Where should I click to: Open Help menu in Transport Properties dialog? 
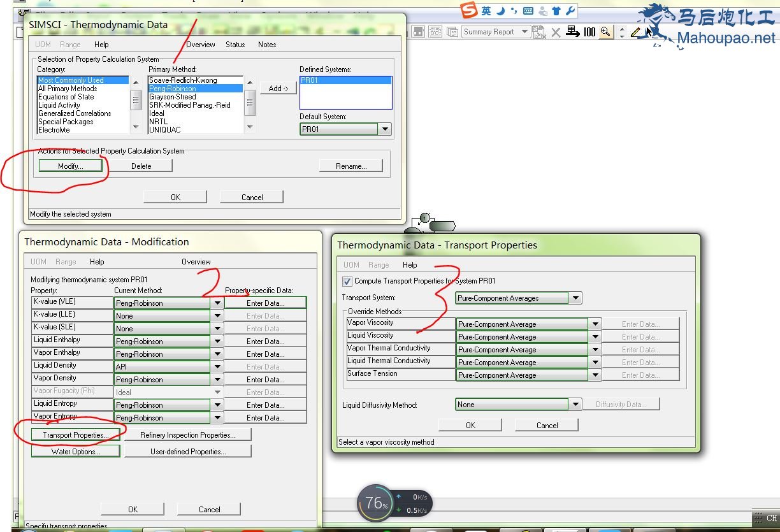click(x=410, y=265)
